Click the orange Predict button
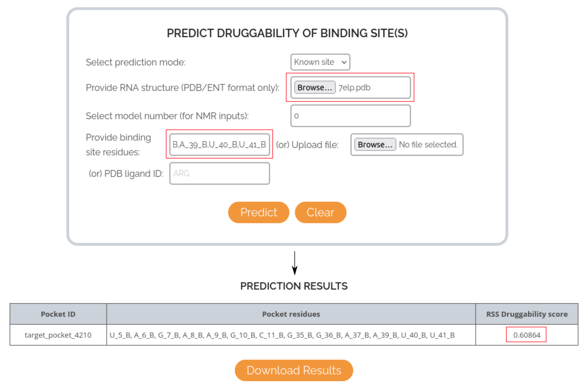 259,212
